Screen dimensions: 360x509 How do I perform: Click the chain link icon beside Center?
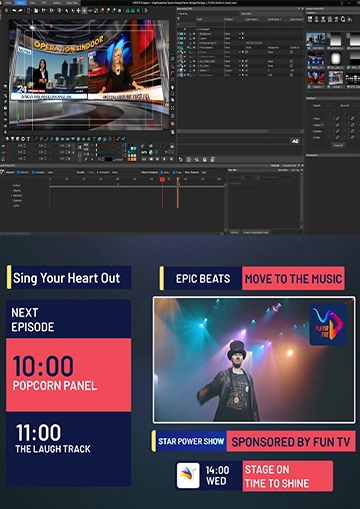point(337,137)
